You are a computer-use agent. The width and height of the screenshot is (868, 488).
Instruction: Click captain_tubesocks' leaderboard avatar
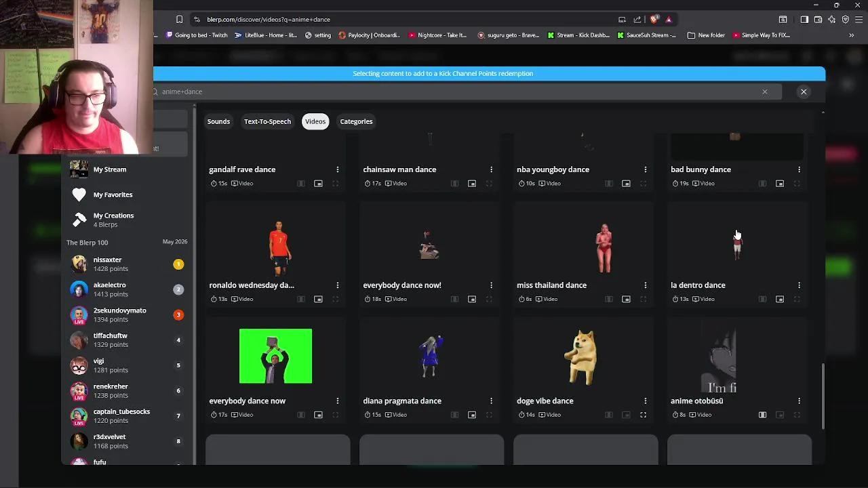coord(79,416)
